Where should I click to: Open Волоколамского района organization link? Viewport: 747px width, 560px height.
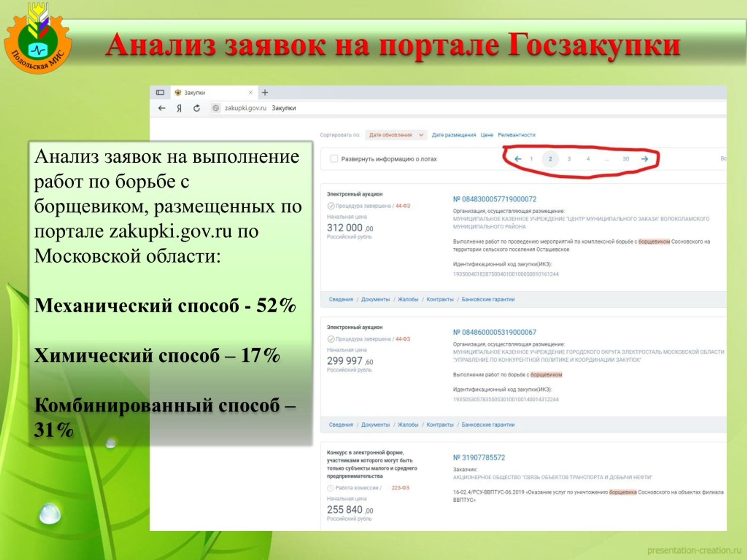tap(581, 223)
